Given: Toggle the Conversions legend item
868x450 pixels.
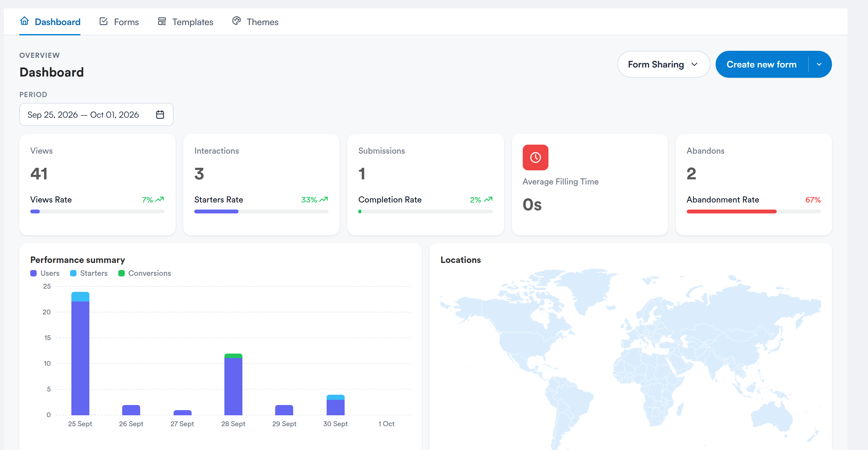Looking at the screenshot, I should tap(145, 273).
